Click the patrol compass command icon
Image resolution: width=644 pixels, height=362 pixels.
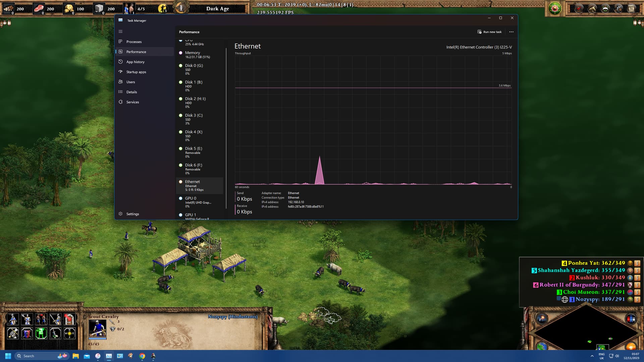[x=69, y=333]
